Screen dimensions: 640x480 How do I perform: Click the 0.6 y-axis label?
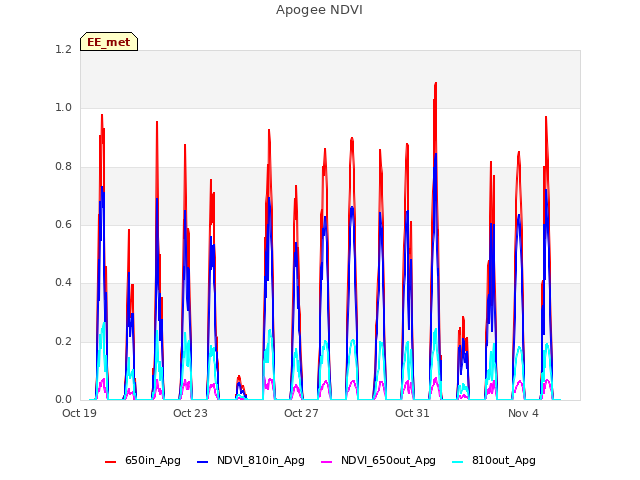(x=63, y=224)
